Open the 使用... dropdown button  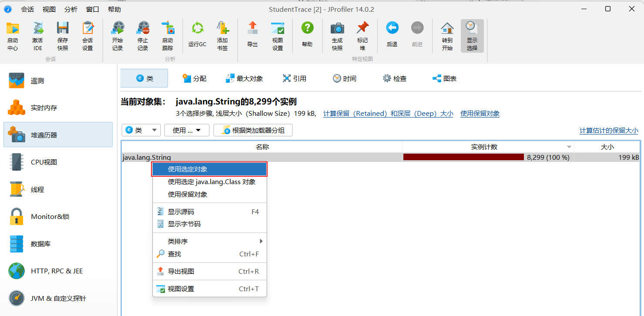coord(187,130)
